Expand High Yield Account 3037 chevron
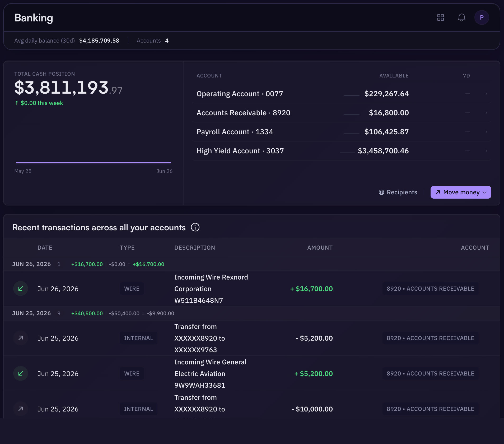 (x=486, y=151)
